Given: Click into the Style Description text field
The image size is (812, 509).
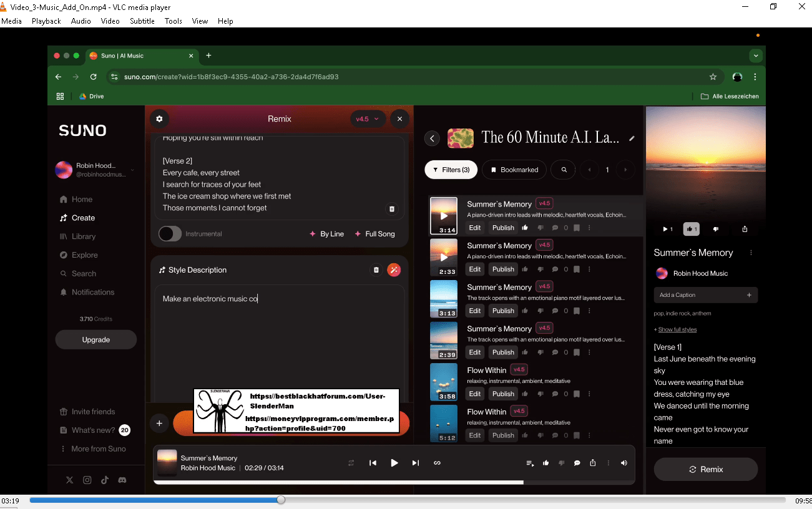Looking at the screenshot, I should click(280, 343).
